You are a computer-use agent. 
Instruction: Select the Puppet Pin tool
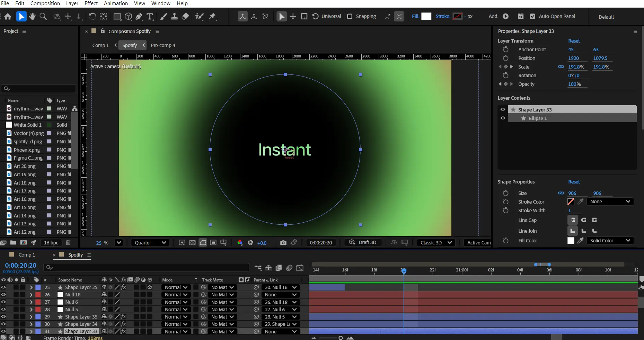click(x=213, y=16)
